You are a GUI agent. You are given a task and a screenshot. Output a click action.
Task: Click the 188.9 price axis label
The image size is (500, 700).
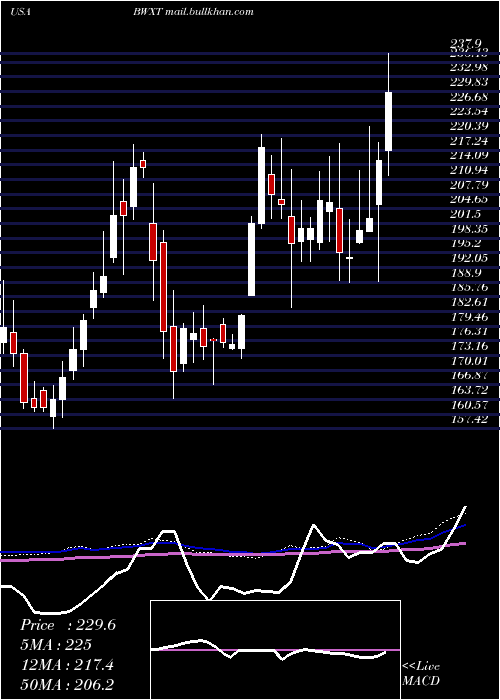pos(469,272)
